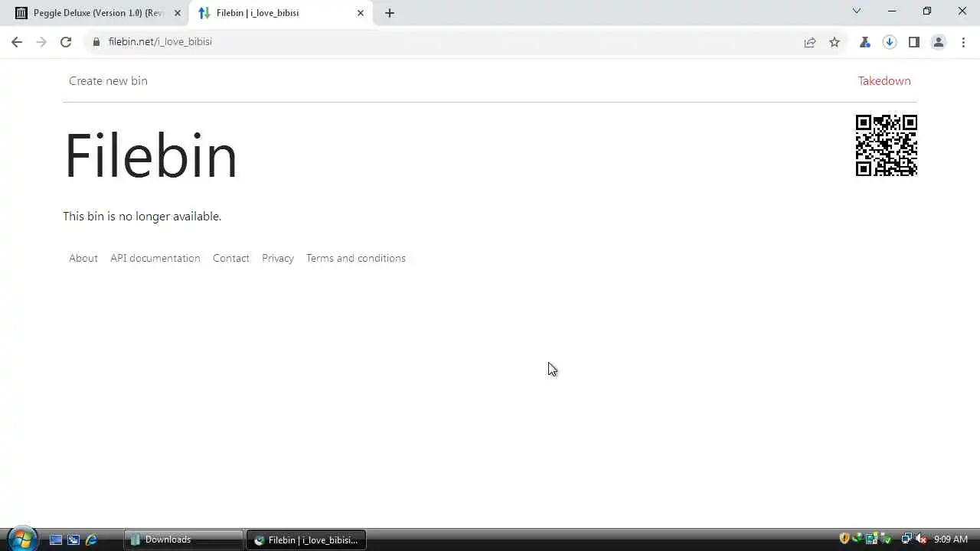
Task: Click the large Filebin heading
Action: 151,156
